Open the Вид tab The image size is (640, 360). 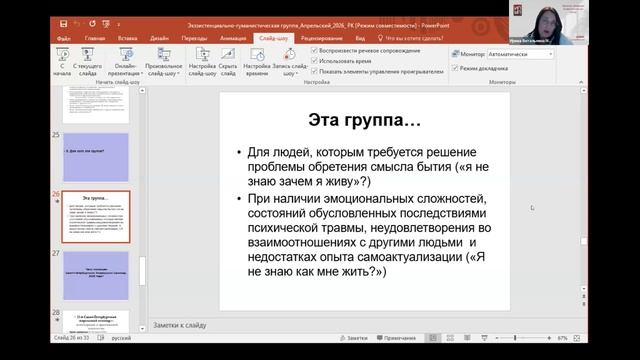360,38
